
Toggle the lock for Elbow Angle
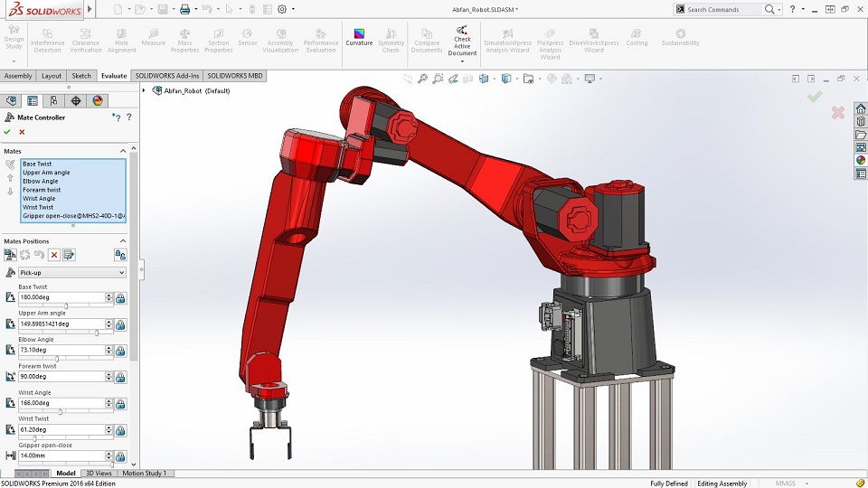120,350
